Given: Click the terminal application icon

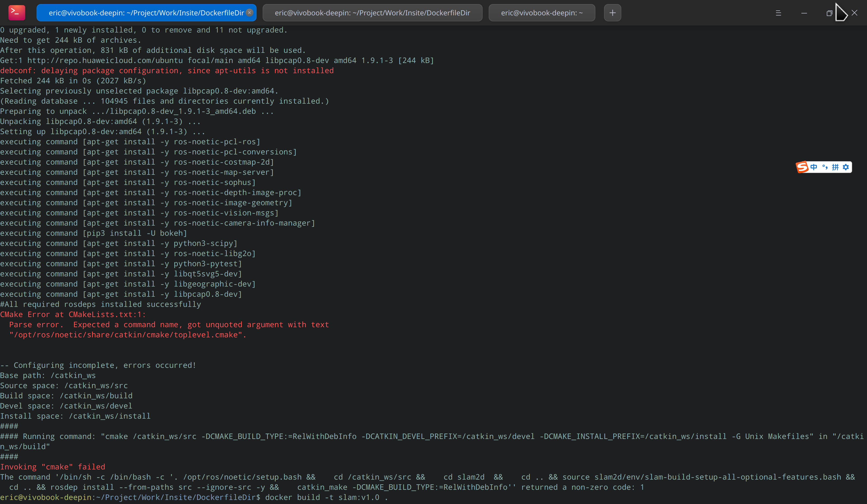Looking at the screenshot, I should tap(16, 13).
